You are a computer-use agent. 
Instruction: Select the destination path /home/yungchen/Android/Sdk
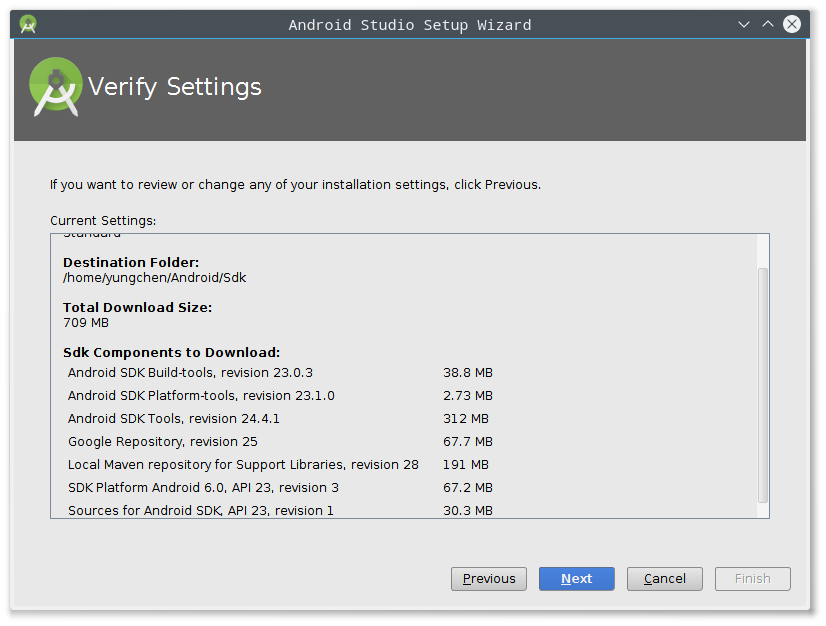click(154, 278)
